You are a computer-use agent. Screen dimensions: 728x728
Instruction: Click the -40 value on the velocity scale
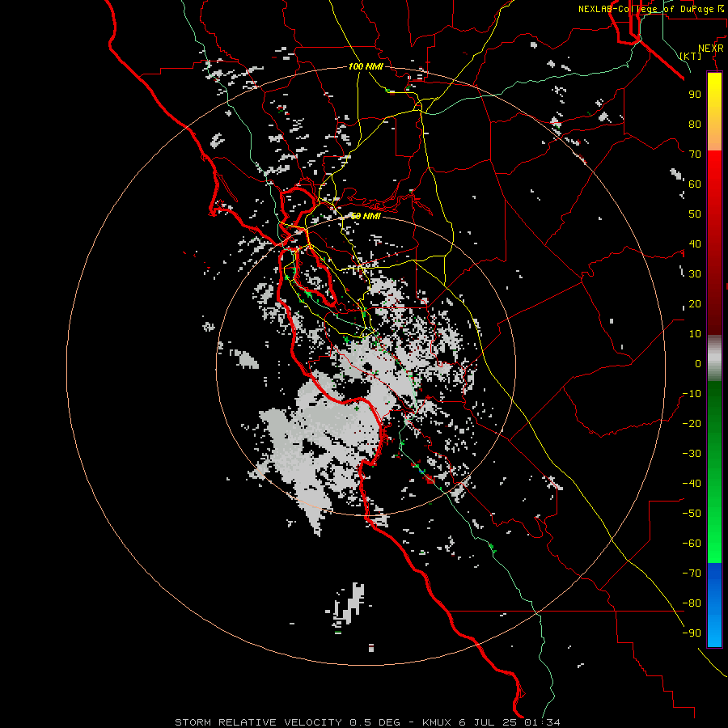point(692,484)
